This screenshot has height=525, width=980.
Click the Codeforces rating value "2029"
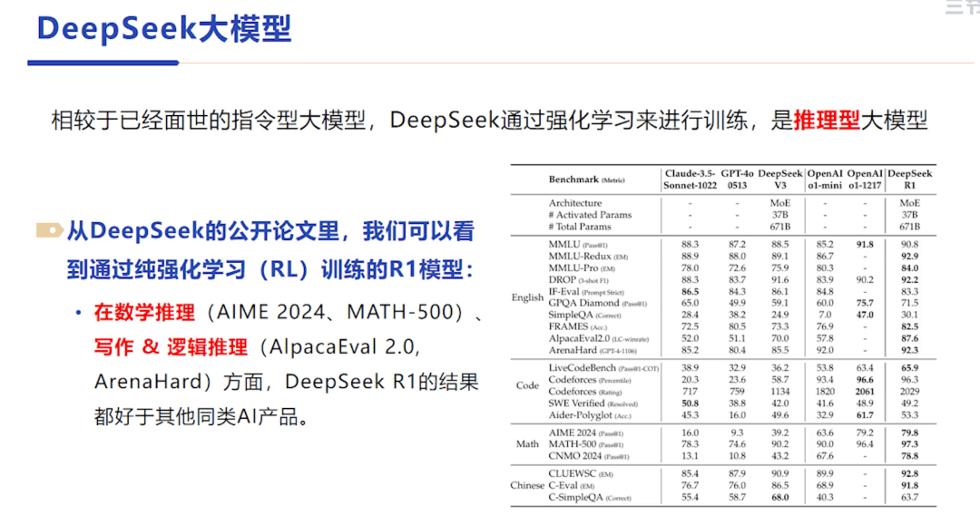click(x=909, y=392)
